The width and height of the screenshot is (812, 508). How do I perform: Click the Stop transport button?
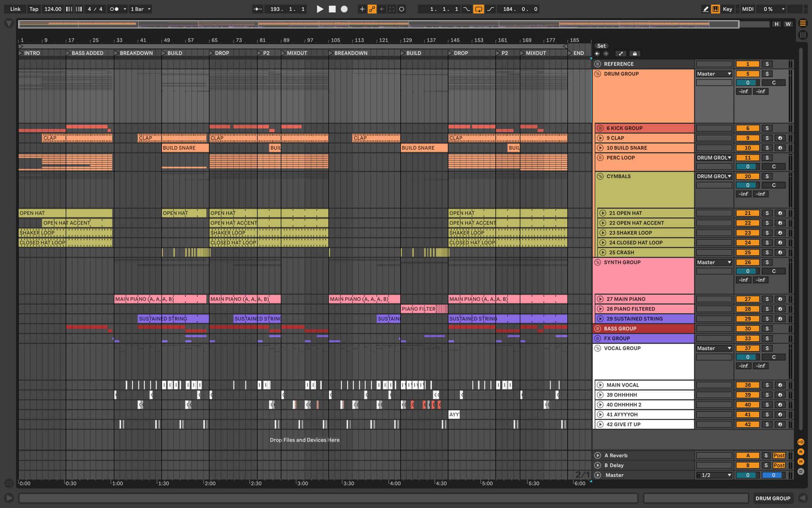point(332,9)
